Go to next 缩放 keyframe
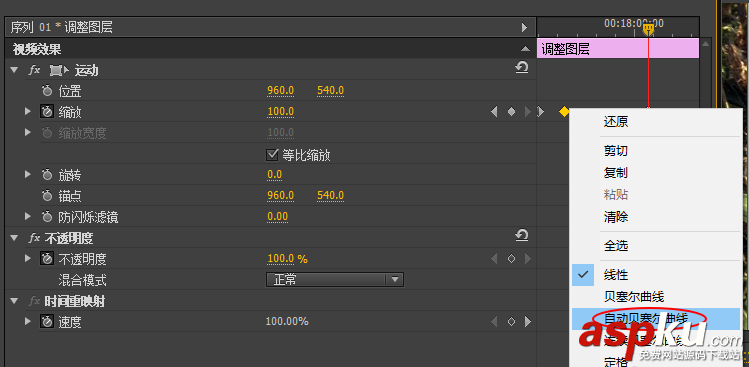Viewport: 749px width, 367px height. coord(528,112)
